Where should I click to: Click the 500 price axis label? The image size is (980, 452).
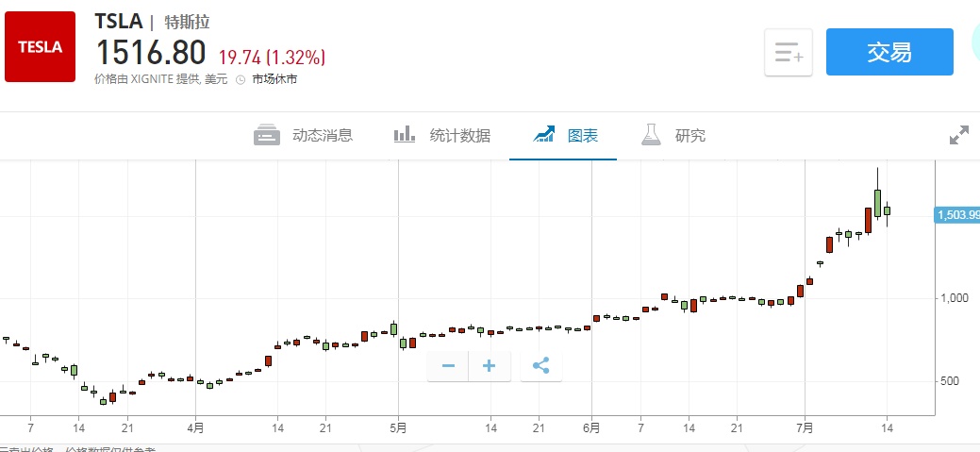pos(950,381)
